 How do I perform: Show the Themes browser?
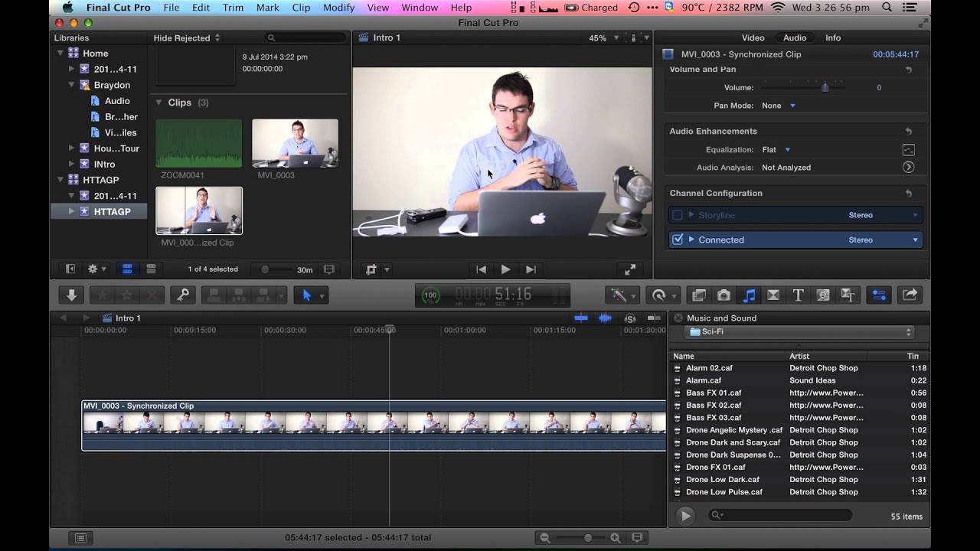848,295
